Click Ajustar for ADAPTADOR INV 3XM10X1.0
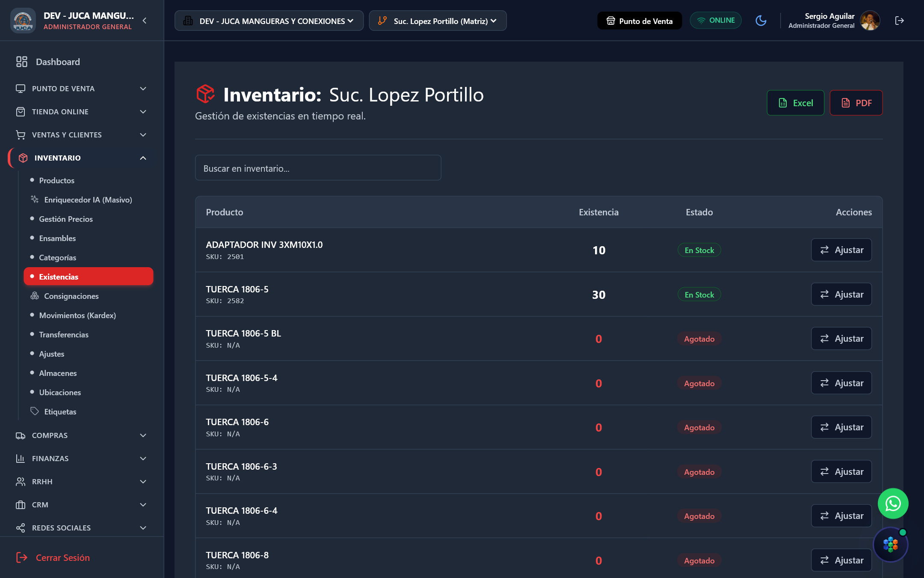Screen dimensions: 924x578 [841, 250]
